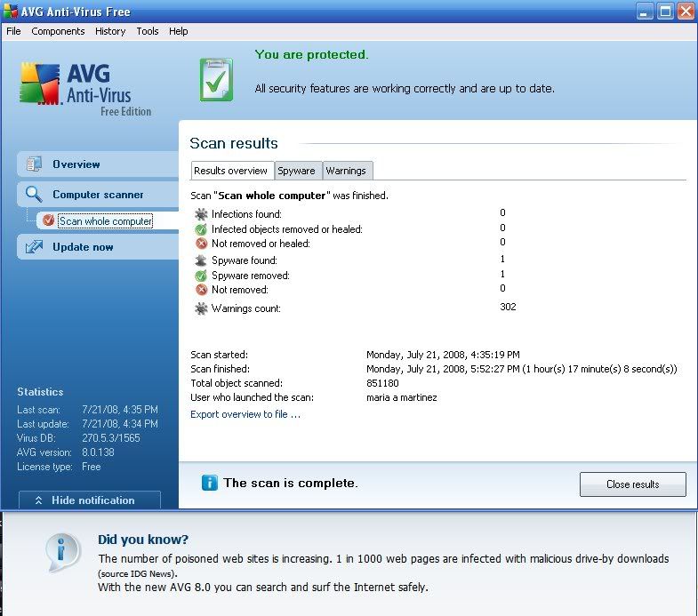This screenshot has width=698, height=616.
Task: Click the Did you know speech bubble icon
Action: tap(63, 552)
